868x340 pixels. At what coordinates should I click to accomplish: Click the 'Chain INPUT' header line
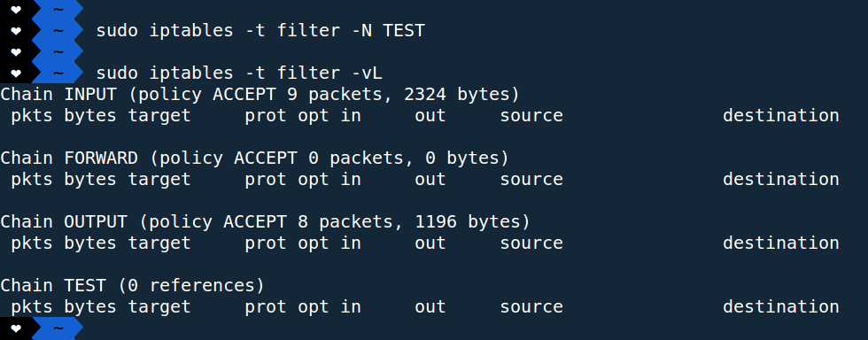[x=260, y=95]
